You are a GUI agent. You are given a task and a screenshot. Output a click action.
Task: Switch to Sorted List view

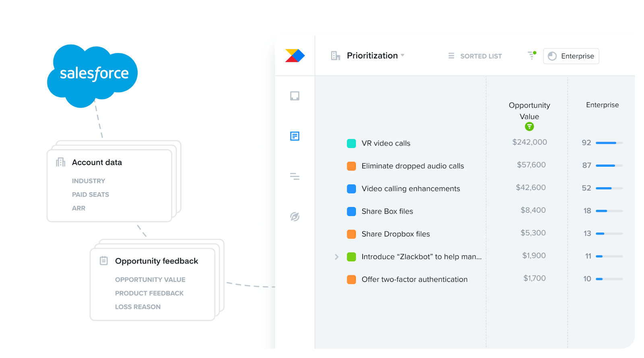[475, 56]
